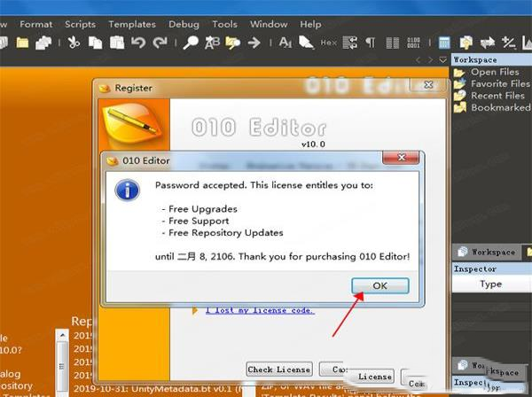The height and width of the screenshot is (397, 532).
Task: Click the previous tab left chevron
Action: click(x=418, y=60)
